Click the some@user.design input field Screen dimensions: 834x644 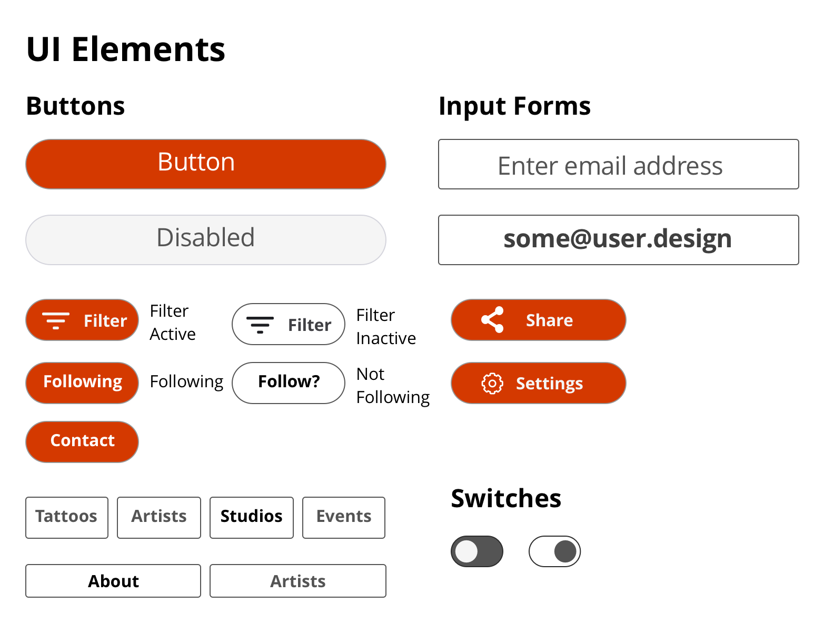(x=619, y=240)
